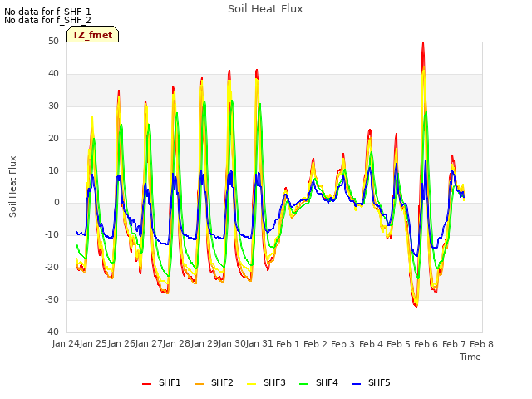Click the SHF1 red legend swatch
This screenshot has width=532, height=399.
pos(146,384)
